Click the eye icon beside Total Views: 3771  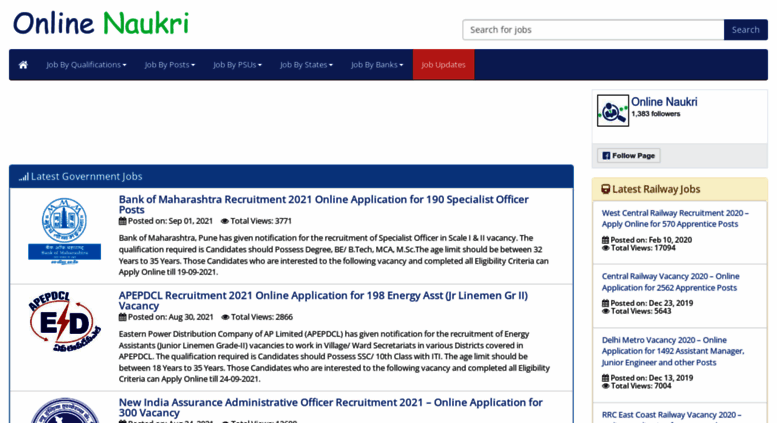coord(224,221)
